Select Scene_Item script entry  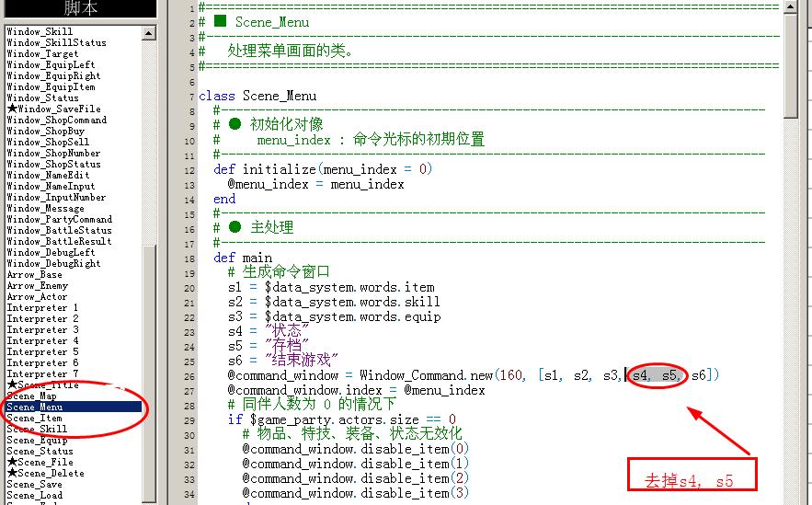34,419
